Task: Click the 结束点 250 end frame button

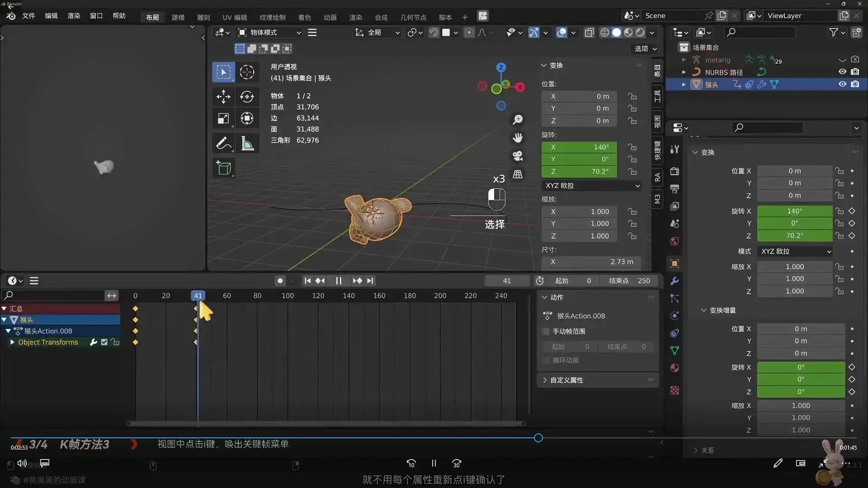Action: point(629,281)
